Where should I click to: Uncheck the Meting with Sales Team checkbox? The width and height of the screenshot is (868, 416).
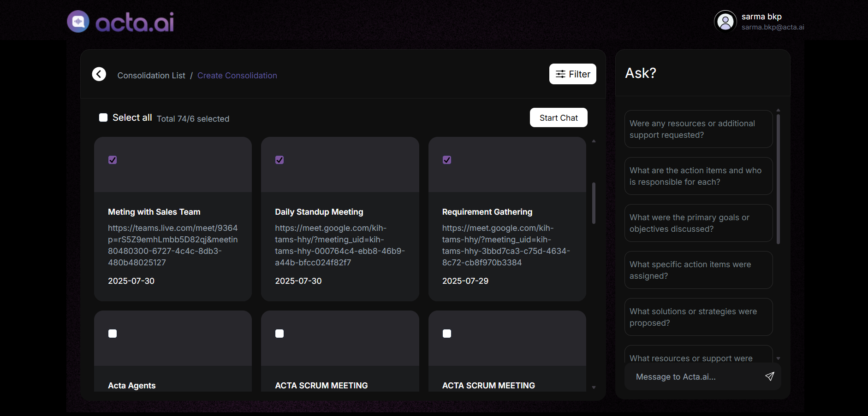point(113,160)
